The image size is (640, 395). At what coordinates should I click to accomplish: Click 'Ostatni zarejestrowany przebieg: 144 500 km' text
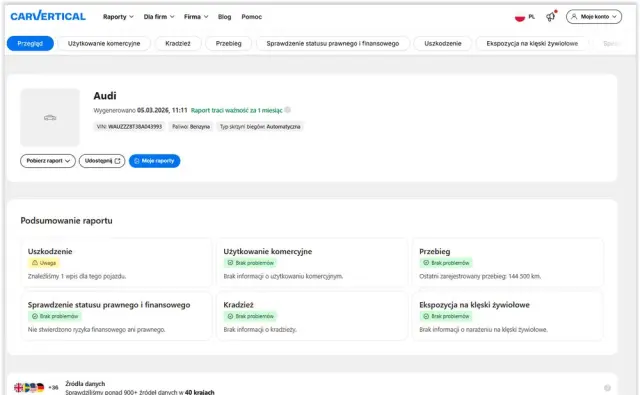[x=480, y=276]
